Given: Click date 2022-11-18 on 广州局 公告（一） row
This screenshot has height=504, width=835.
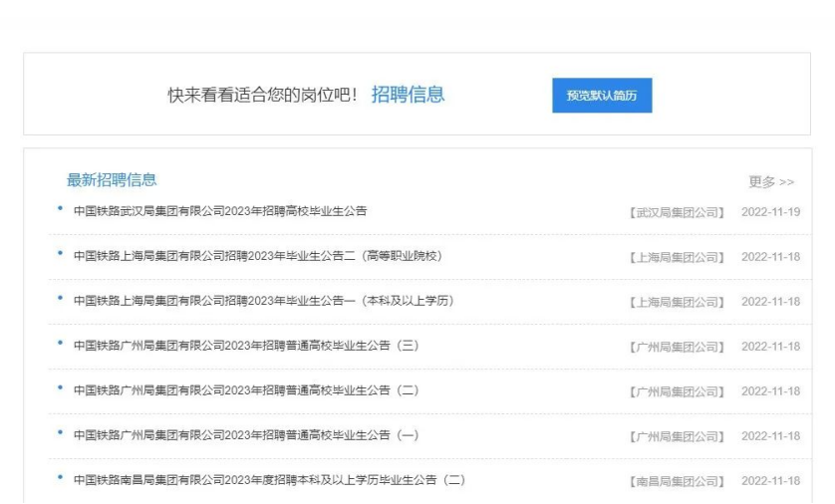Looking at the screenshot, I should pos(770,436).
